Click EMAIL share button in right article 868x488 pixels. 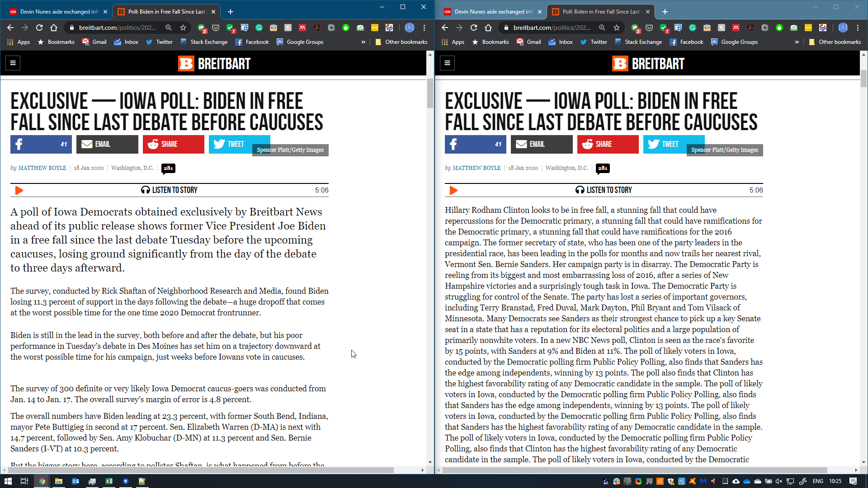tap(541, 144)
